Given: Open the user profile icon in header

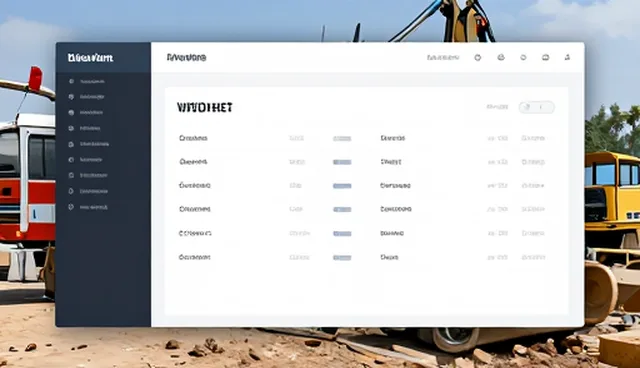Looking at the screenshot, I should [567, 58].
